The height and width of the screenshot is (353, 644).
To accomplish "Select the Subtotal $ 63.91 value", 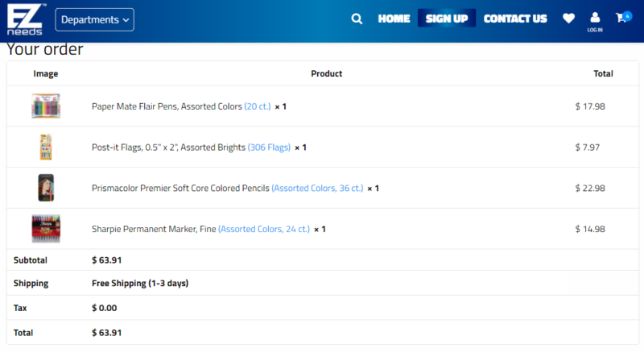I will tap(107, 260).
